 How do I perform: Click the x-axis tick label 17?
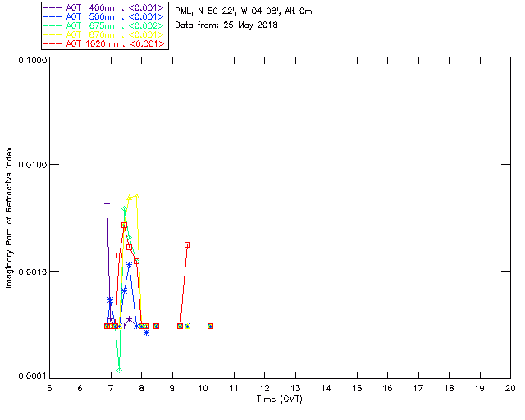pos(418,388)
